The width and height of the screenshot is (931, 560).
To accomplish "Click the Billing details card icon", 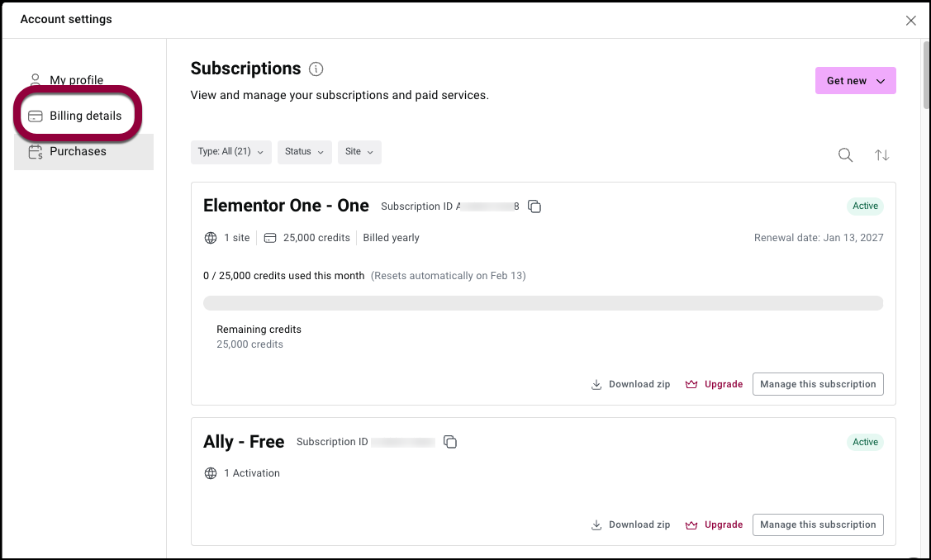I will (x=36, y=116).
